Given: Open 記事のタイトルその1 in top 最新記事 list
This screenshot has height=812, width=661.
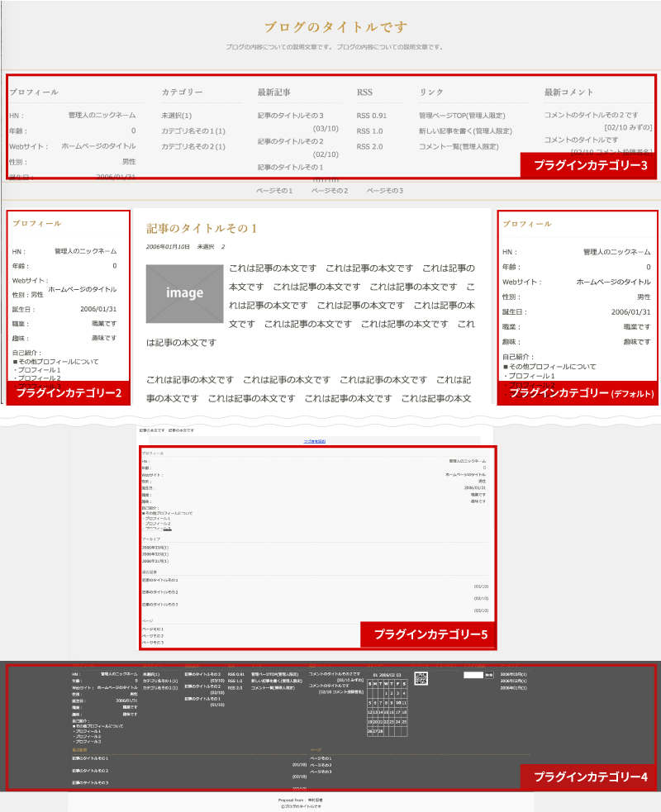Looking at the screenshot, I should click(x=291, y=167).
